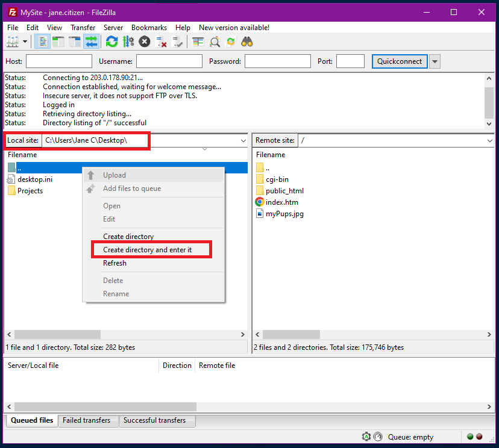Open the directory listing filters
Screen dimensions: 499x448
197,41
